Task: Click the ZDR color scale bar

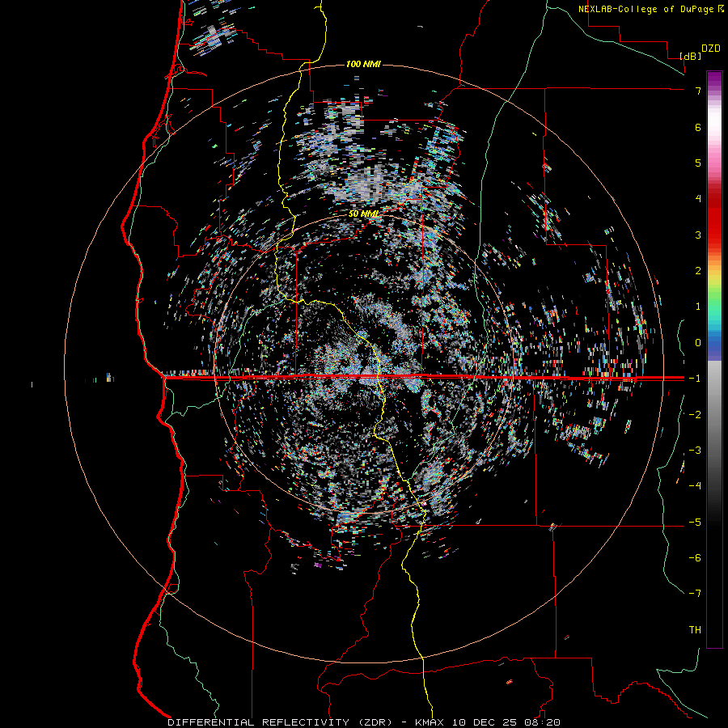Action: (714, 360)
